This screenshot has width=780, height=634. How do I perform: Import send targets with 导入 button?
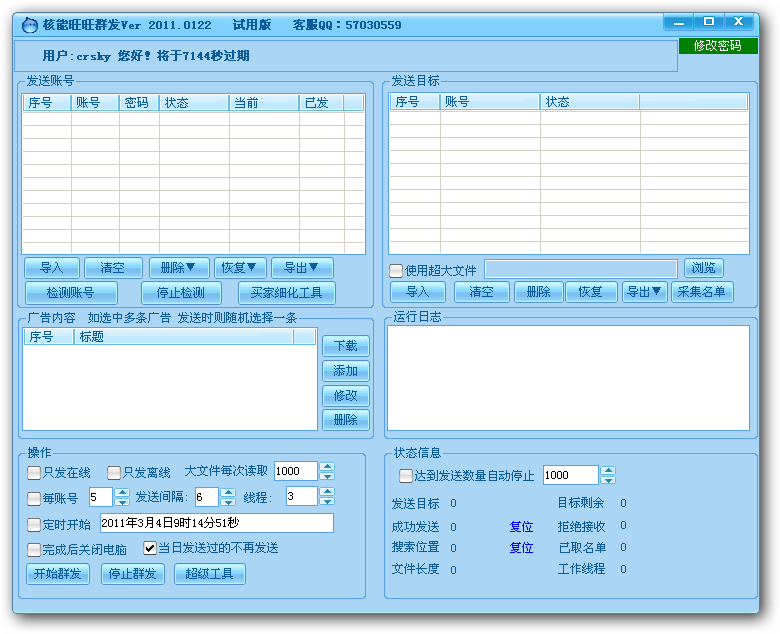coord(418,292)
